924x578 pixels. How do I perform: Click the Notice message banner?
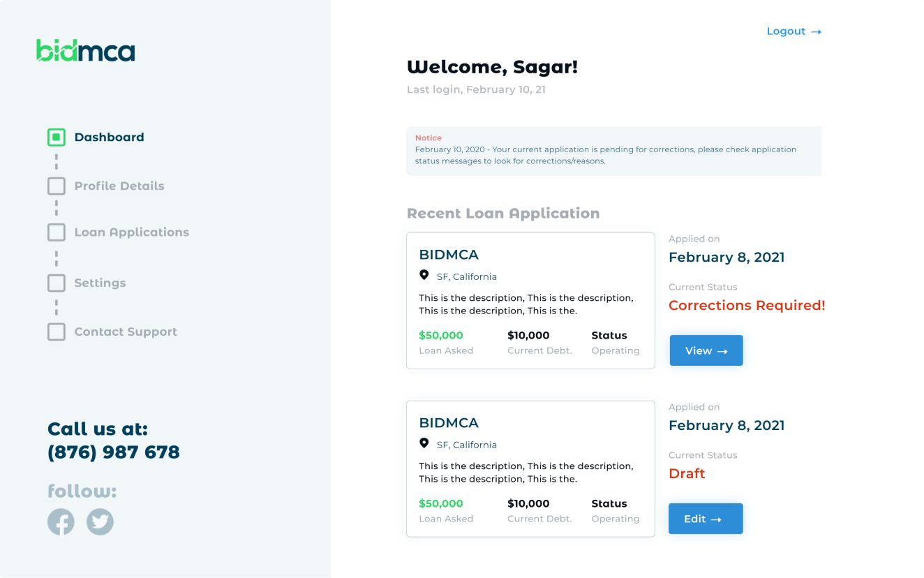coord(613,151)
